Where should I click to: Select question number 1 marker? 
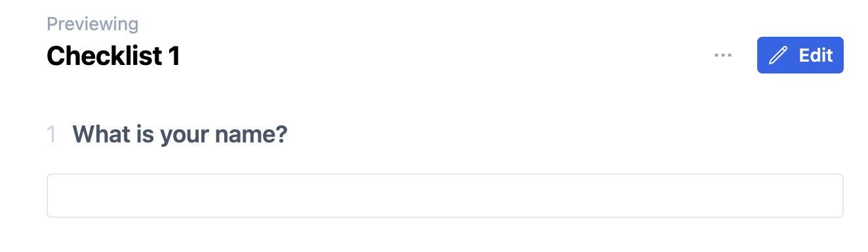tap(51, 135)
